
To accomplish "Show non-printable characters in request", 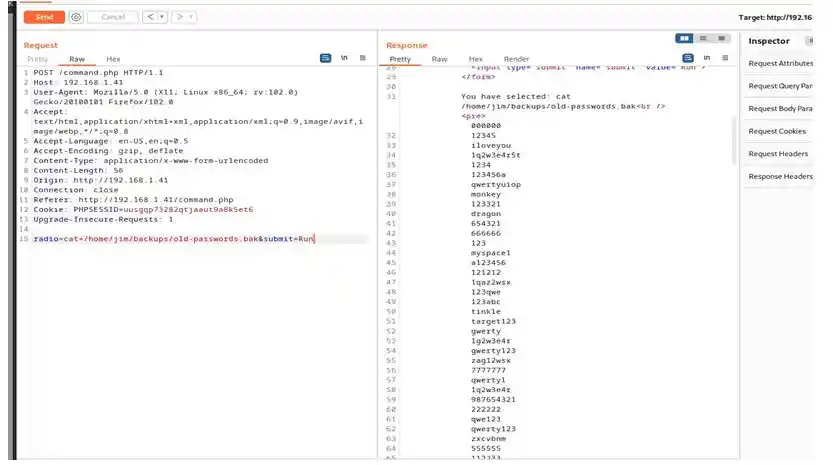I will click(344, 59).
